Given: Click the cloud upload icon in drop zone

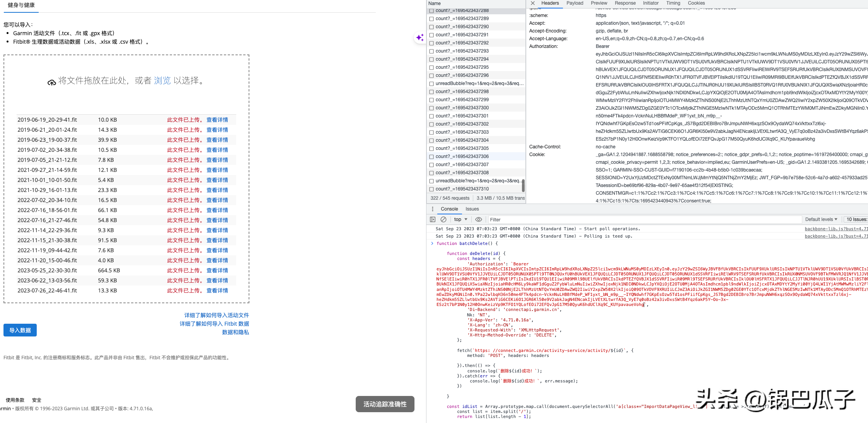Looking at the screenshot, I should tap(51, 82).
